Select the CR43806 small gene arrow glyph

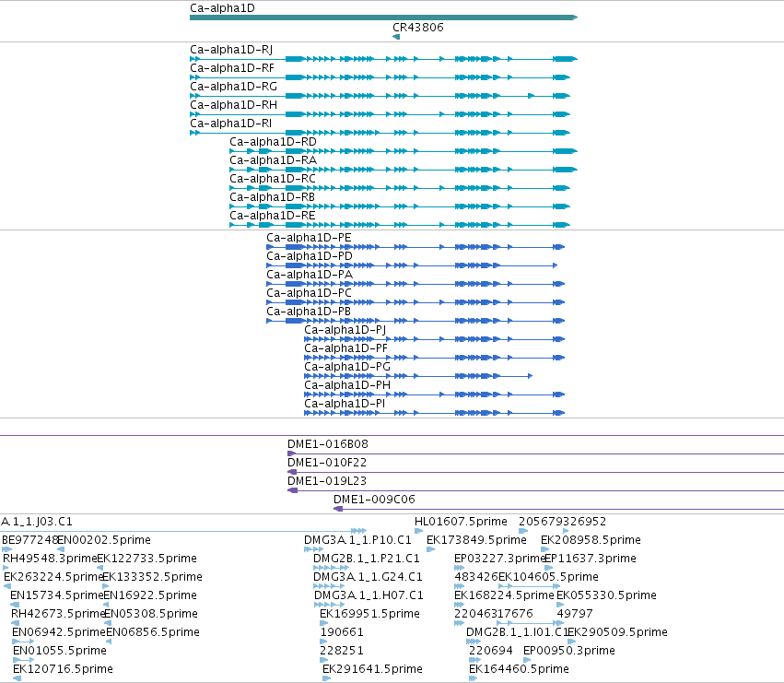coord(396,37)
